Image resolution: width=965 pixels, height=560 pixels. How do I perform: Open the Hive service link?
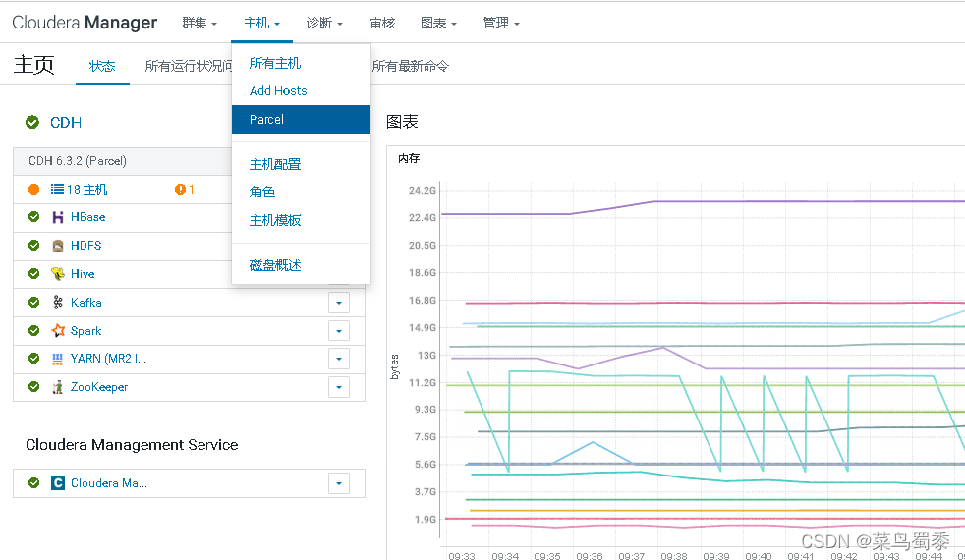(x=83, y=274)
